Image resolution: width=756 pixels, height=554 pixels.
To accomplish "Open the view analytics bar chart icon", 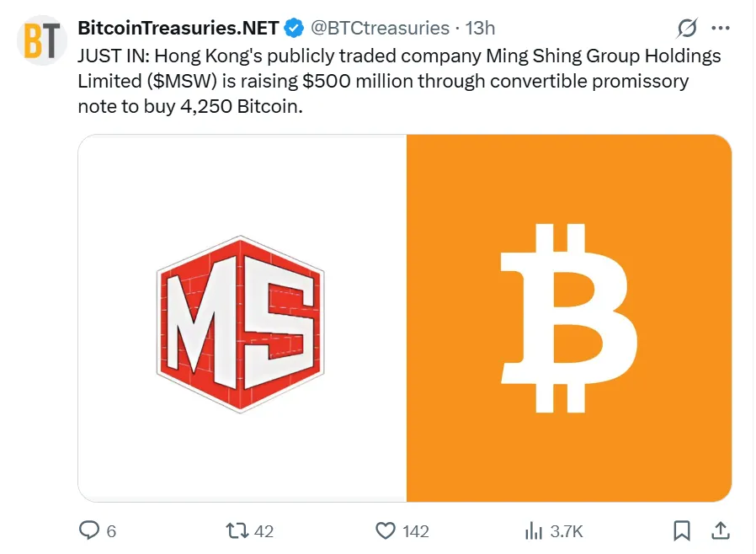I will 533,530.
